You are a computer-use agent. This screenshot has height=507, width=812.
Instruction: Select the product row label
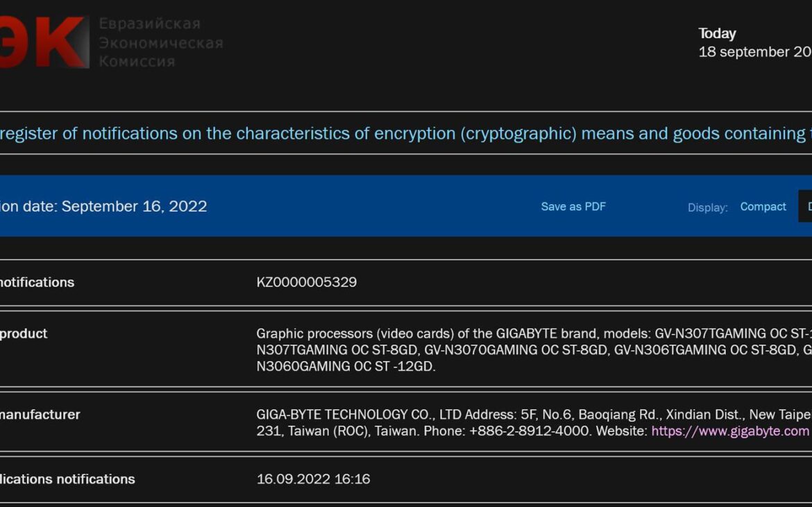(x=24, y=333)
